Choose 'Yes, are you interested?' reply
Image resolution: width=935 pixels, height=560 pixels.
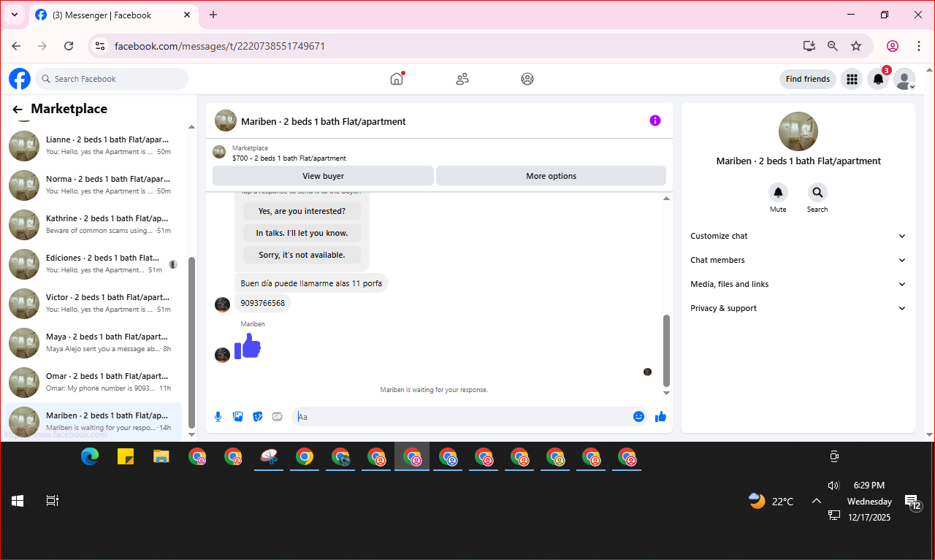click(302, 211)
